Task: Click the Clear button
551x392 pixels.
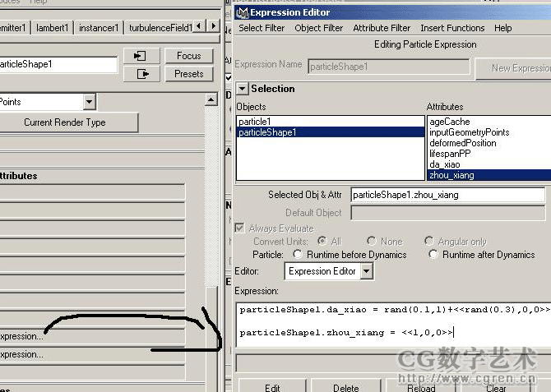Action: coord(496,386)
